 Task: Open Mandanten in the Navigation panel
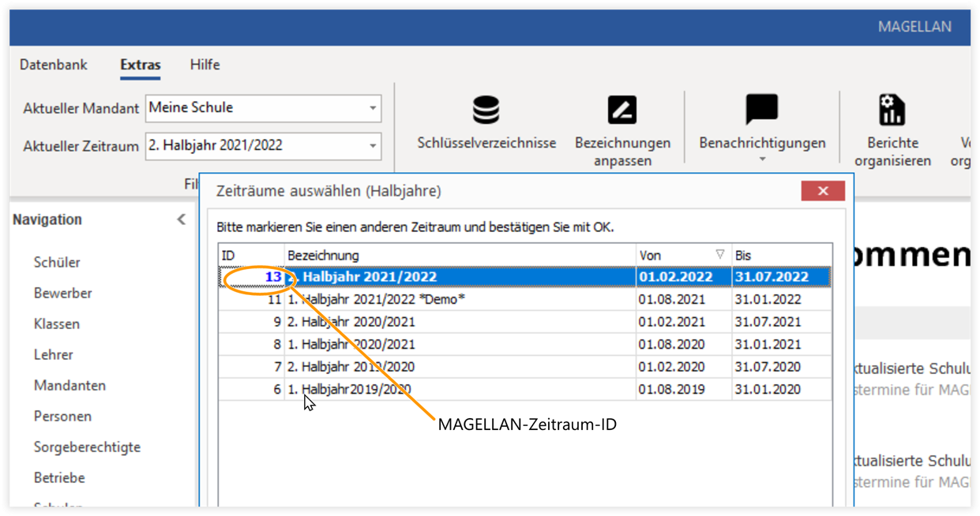(69, 386)
